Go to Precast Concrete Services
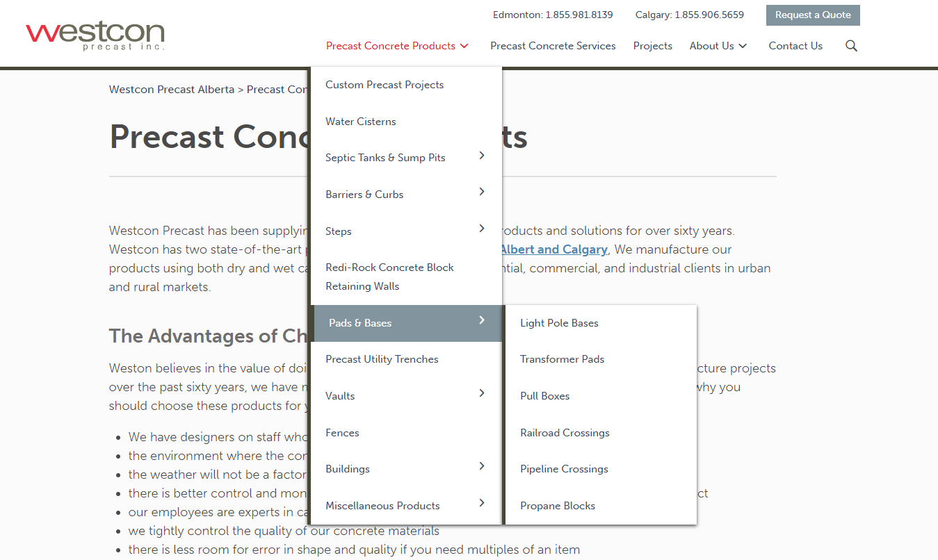938x560 pixels. click(x=553, y=46)
